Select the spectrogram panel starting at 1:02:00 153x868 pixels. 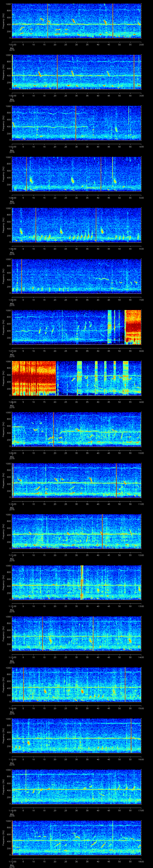(77, 72)
